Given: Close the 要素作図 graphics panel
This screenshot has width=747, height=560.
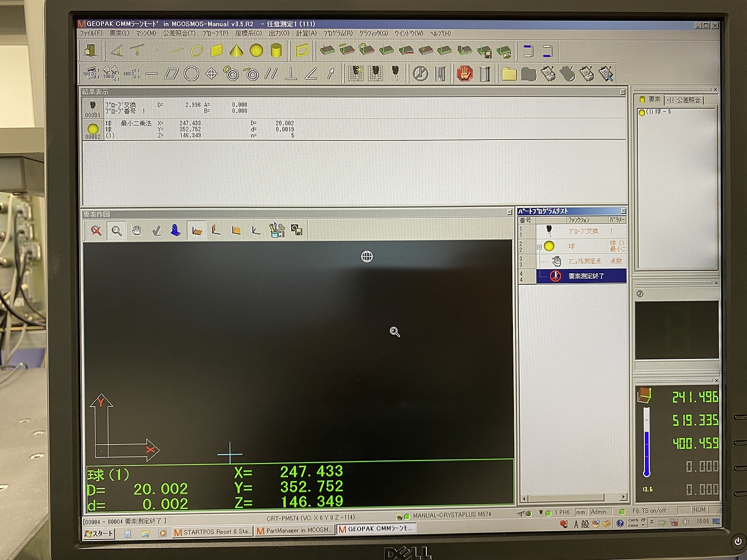Looking at the screenshot, I should pyautogui.click(x=509, y=213).
